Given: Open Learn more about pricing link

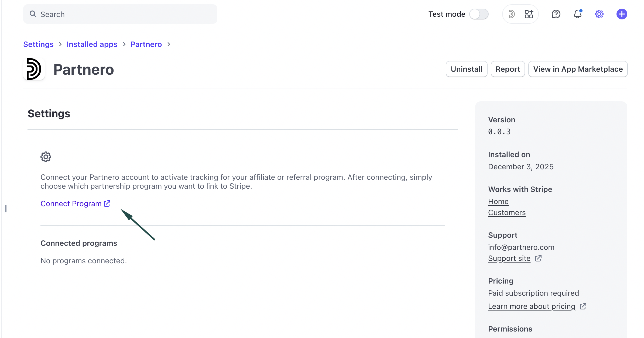Looking at the screenshot, I should [x=532, y=306].
